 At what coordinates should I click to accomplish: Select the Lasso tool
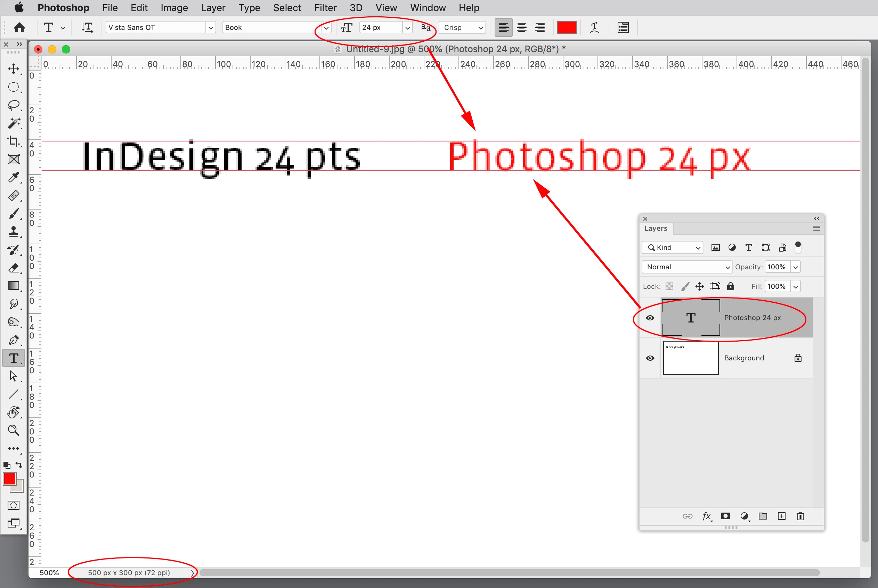[x=14, y=105]
